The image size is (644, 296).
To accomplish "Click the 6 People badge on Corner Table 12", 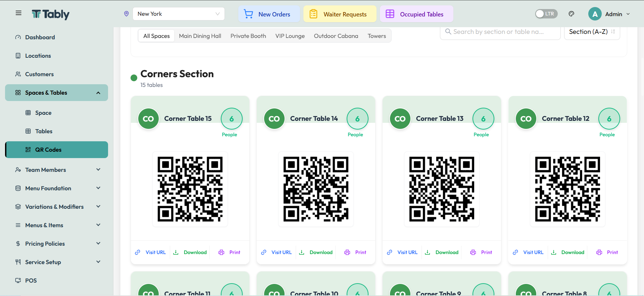I will 609,119.
